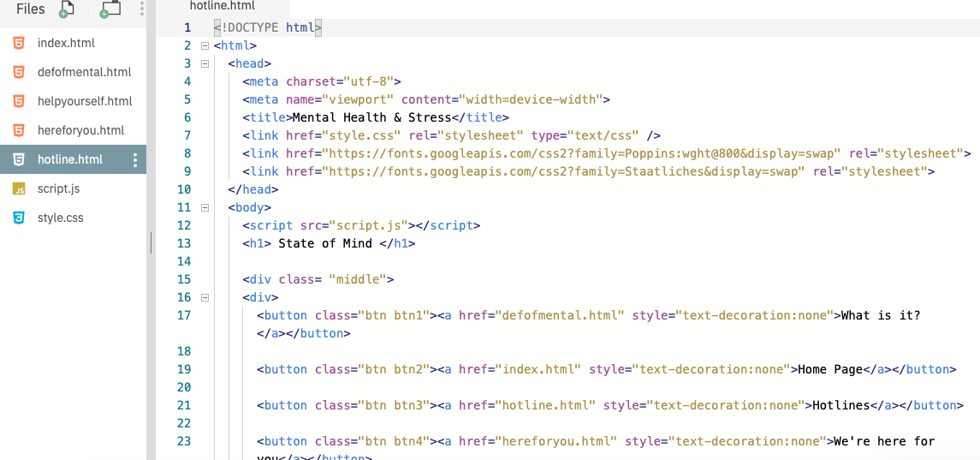Collapse the head tag fold on line 3
Image resolution: width=980 pixels, height=460 pixels.
point(204,63)
